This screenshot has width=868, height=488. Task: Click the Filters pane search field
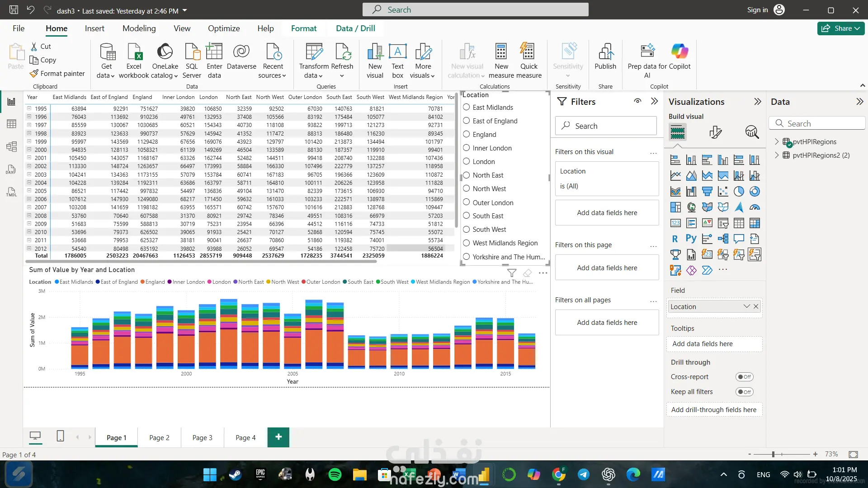pos(606,126)
